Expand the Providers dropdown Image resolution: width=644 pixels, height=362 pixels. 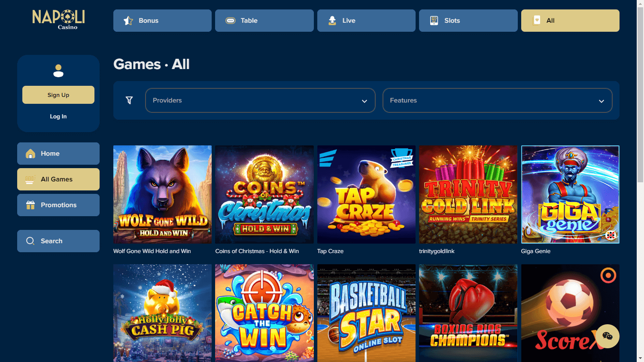pyautogui.click(x=260, y=100)
